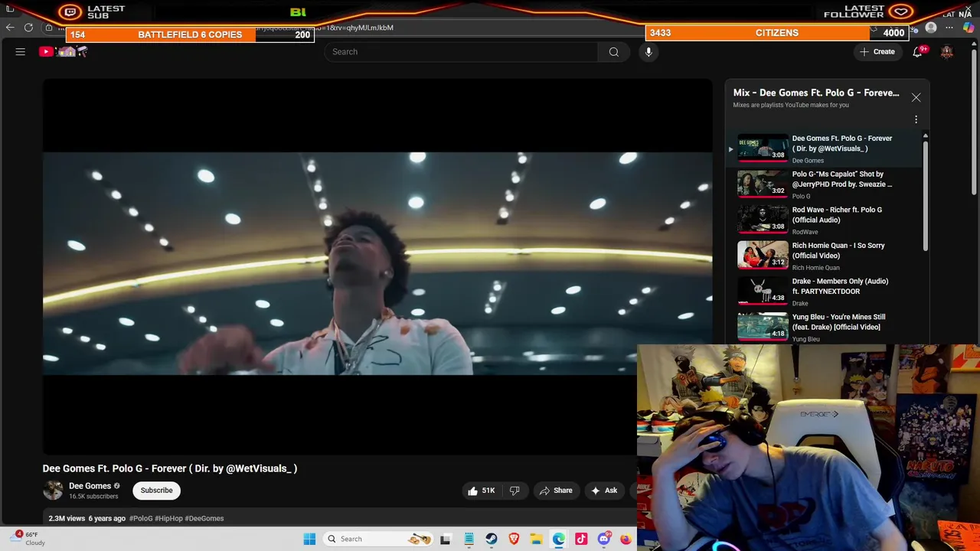Share the video

tap(556, 491)
